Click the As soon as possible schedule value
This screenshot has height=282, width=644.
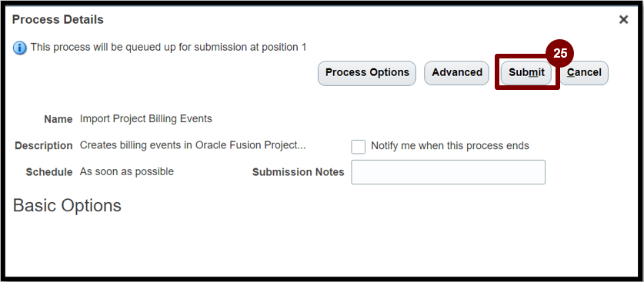(x=126, y=172)
